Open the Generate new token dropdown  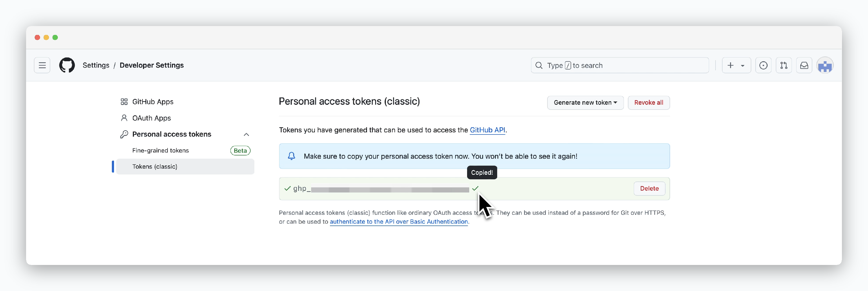point(585,103)
